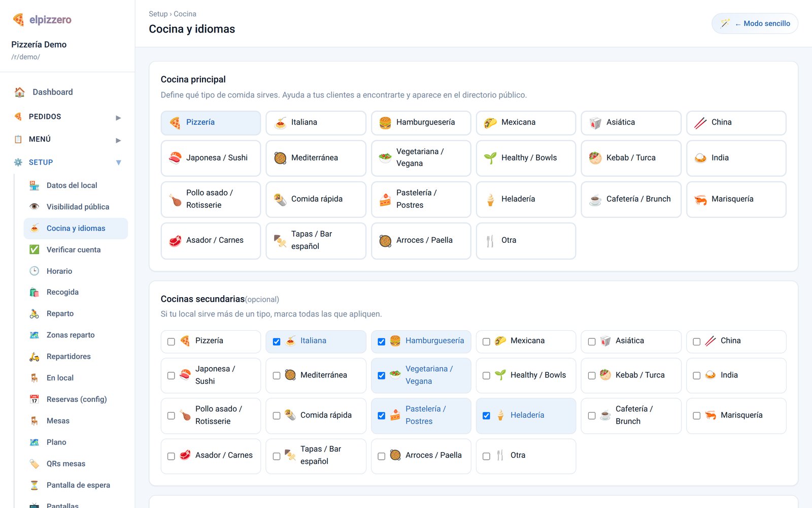Disable the secondary Vegetariana / Vegana checkbox
This screenshot has height=508, width=812.
click(381, 376)
